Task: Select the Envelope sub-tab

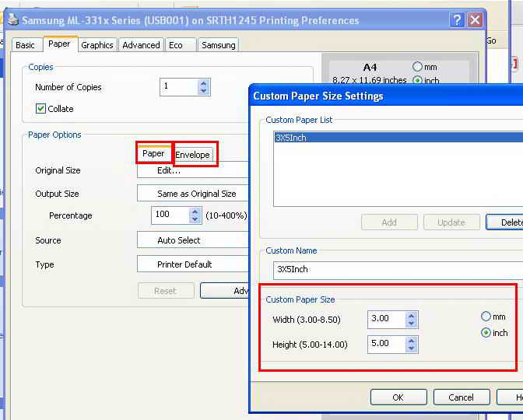Action: pos(193,155)
